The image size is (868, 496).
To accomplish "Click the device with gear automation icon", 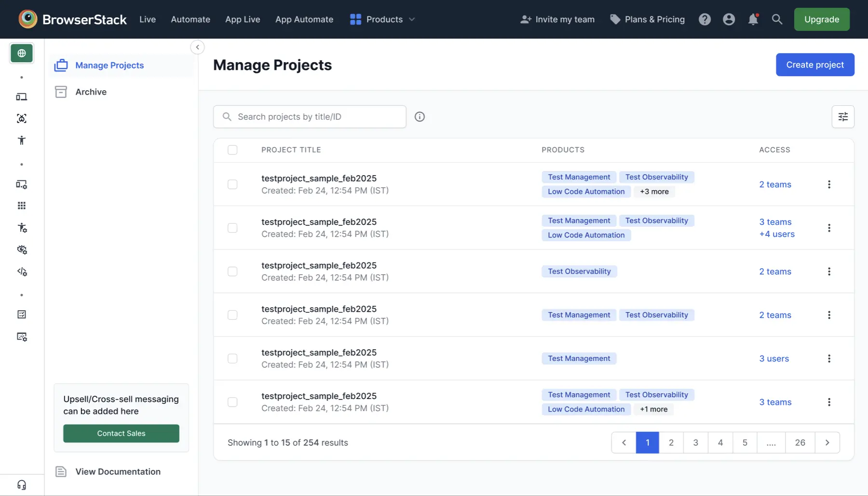I will point(22,184).
